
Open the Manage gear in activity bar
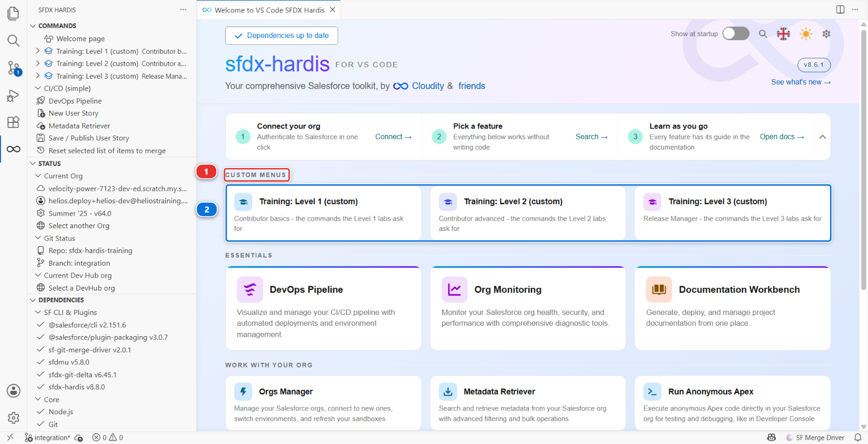pyautogui.click(x=14, y=418)
